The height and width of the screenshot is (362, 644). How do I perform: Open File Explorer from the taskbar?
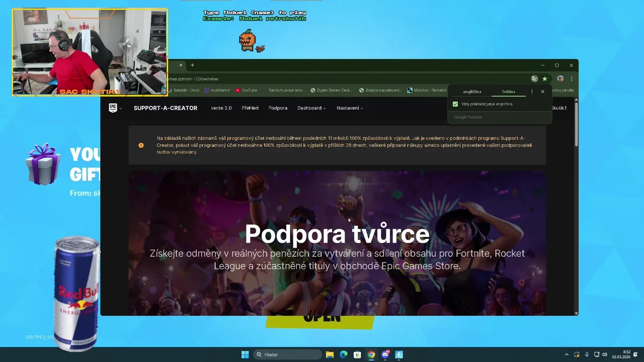click(x=330, y=354)
